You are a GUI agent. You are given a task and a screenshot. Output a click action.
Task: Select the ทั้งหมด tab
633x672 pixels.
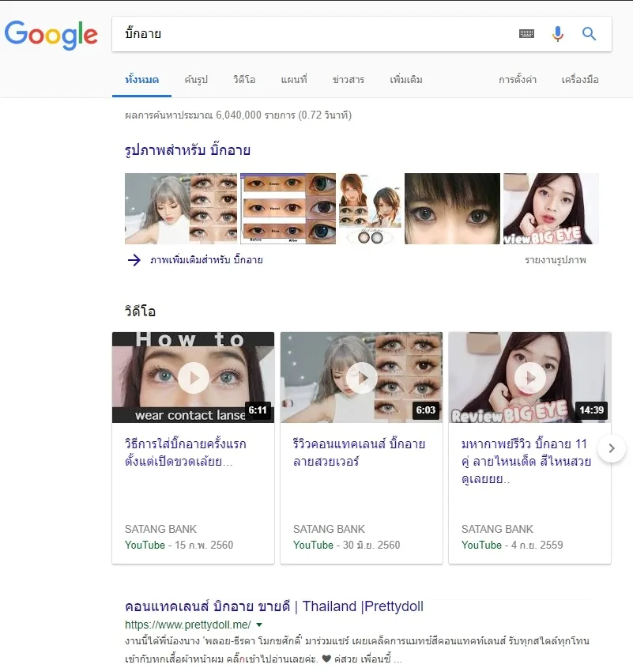[x=141, y=80]
